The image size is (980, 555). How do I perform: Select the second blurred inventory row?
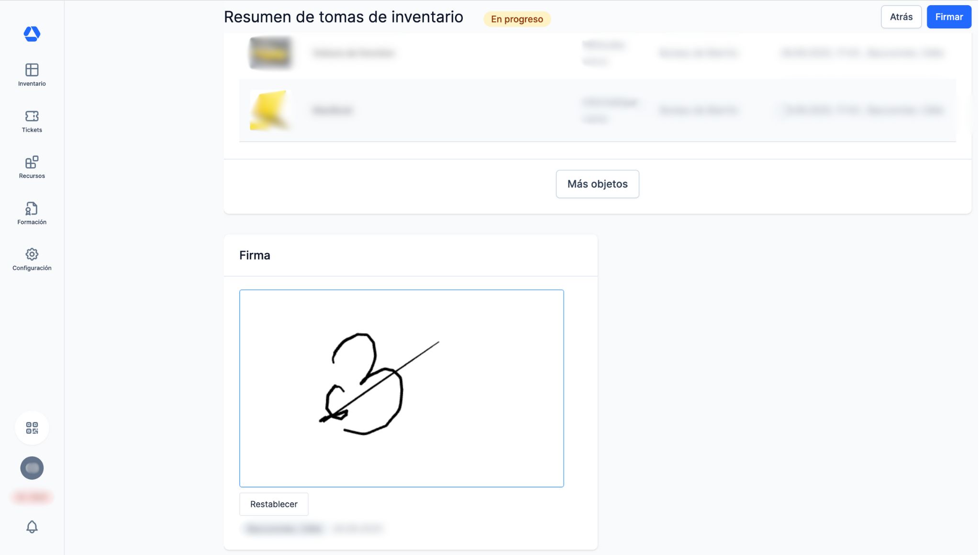[597, 110]
